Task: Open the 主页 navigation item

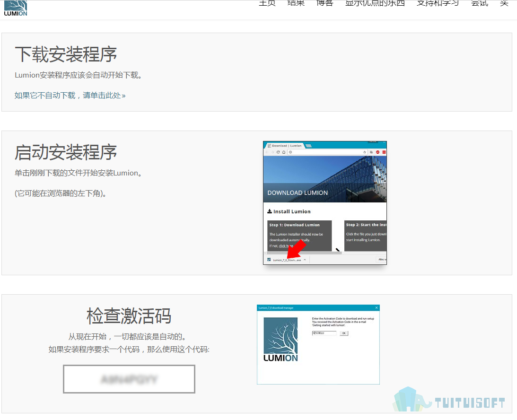Action: click(x=267, y=3)
